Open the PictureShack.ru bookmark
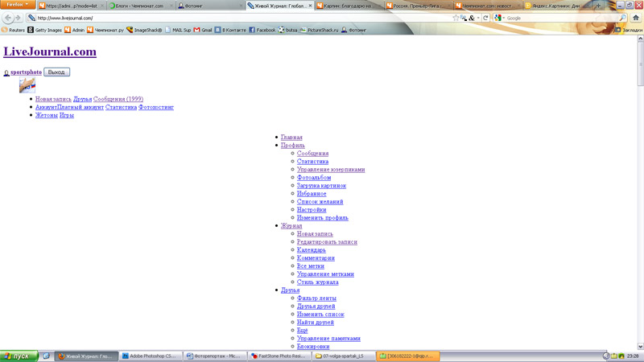This screenshot has width=644, height=362. pyautogui.click(x=319, y=30)
